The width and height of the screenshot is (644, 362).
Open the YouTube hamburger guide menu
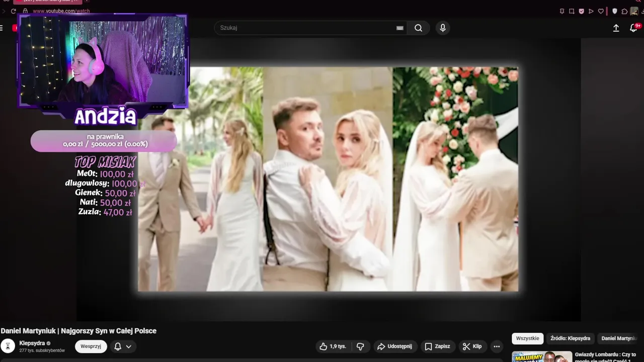2,28
